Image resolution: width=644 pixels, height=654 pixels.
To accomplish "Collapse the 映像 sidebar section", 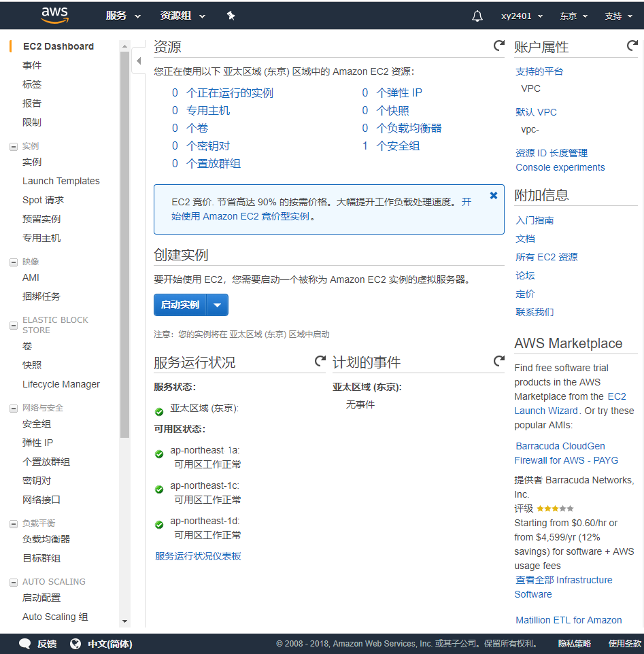I will [x=14, y=262].
